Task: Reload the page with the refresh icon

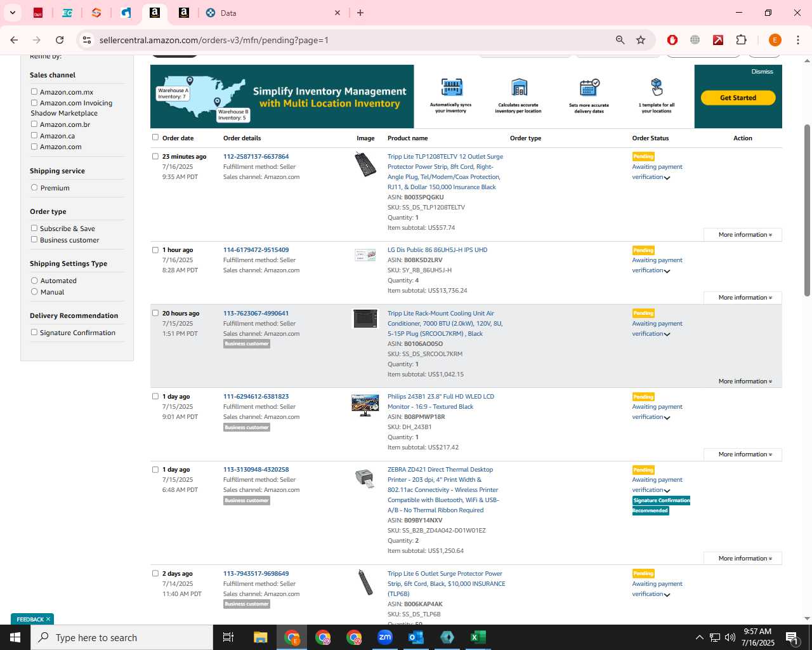Action: click(60, 40)
